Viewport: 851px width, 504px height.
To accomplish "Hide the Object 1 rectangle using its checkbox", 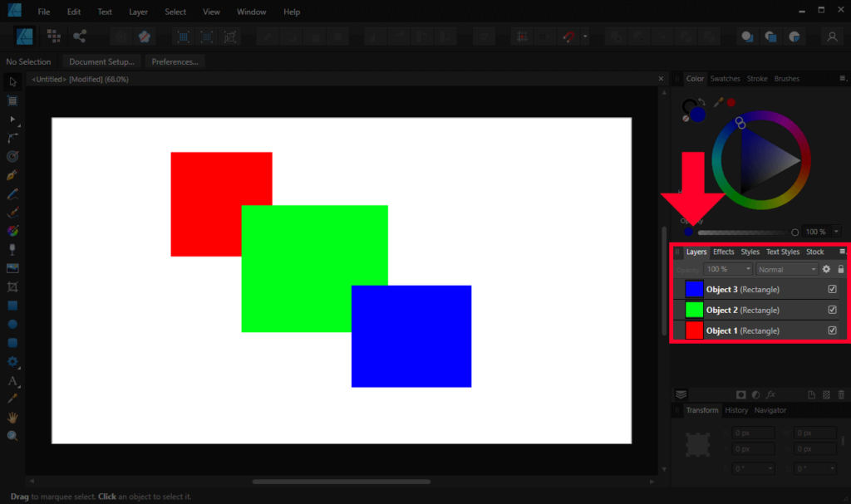I will point(832,330).
